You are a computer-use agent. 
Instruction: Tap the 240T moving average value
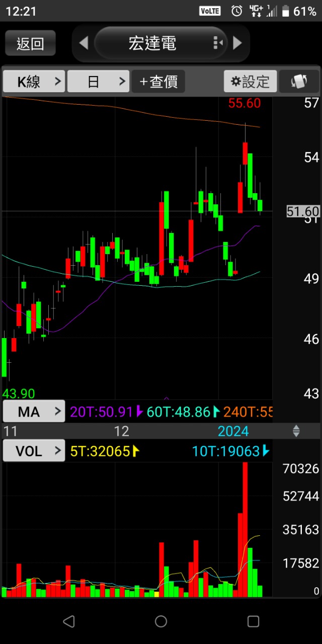coord(248,412)
